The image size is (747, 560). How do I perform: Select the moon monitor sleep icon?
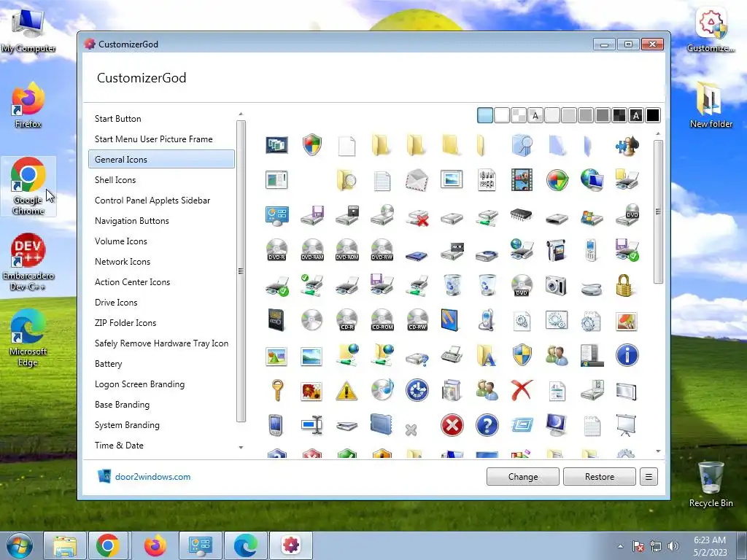557,425
